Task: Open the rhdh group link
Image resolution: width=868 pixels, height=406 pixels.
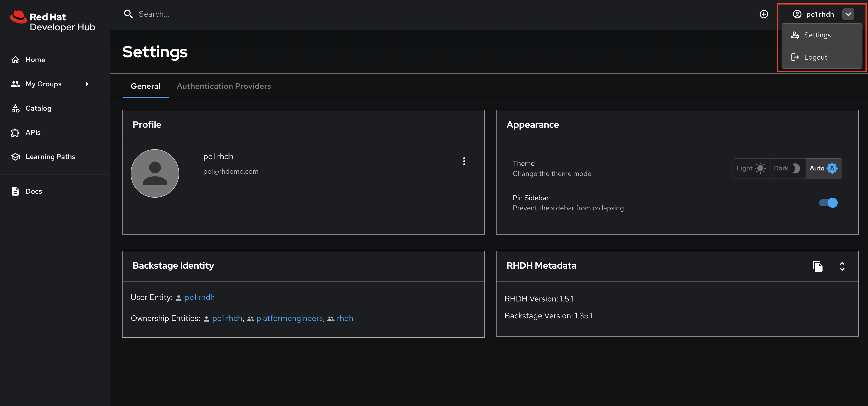Action: pos(345,318)
